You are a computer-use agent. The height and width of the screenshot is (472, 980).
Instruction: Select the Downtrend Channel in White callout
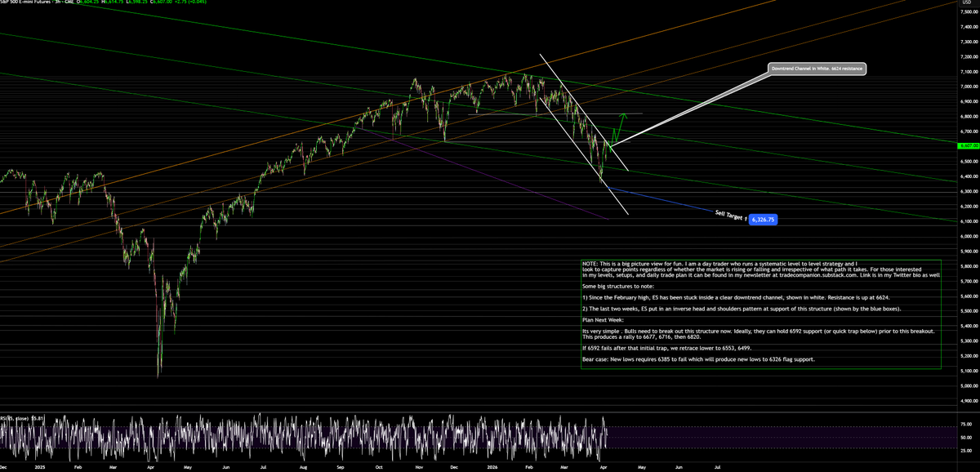[817, 69]
